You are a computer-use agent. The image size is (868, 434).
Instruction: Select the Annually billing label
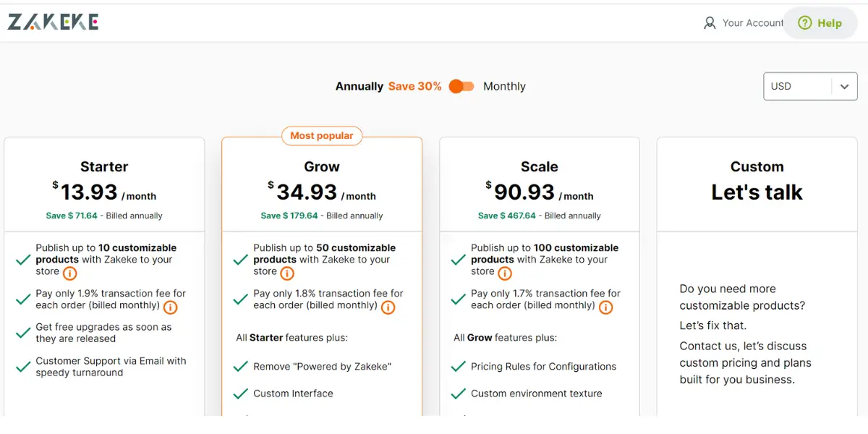(359, 86)
